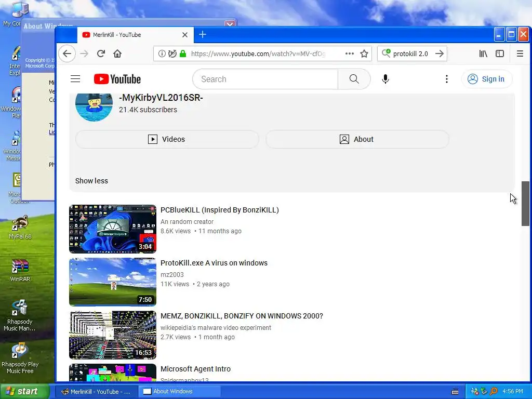The width and height of the screenshot is (532, 399).
Task: Click the mz2003 channel name
Action: click(172, 274)
